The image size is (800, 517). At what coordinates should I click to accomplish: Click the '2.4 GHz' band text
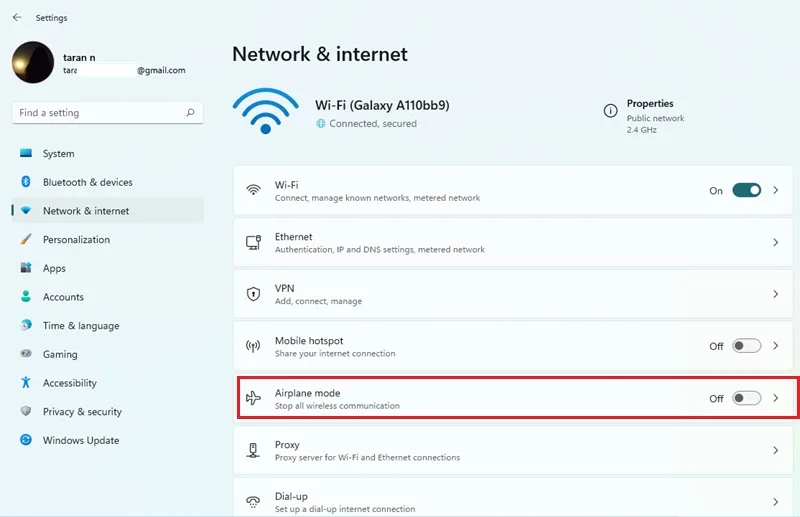pos(642,130)
